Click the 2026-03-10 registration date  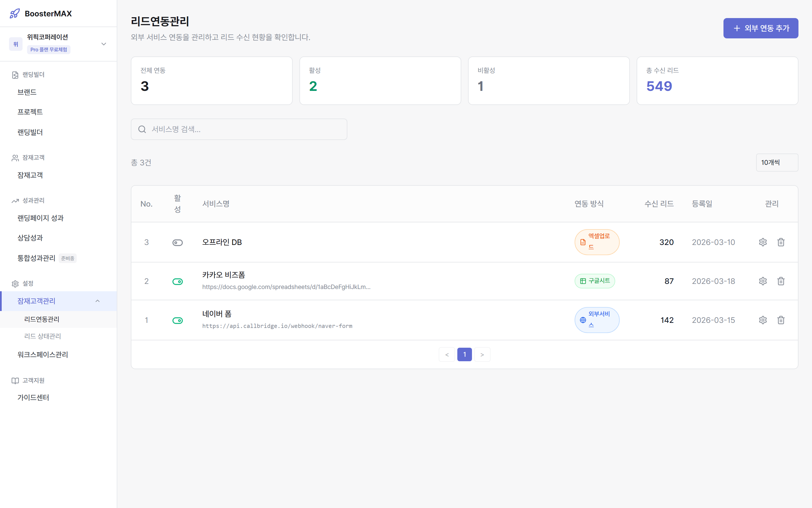coord(713,242)
